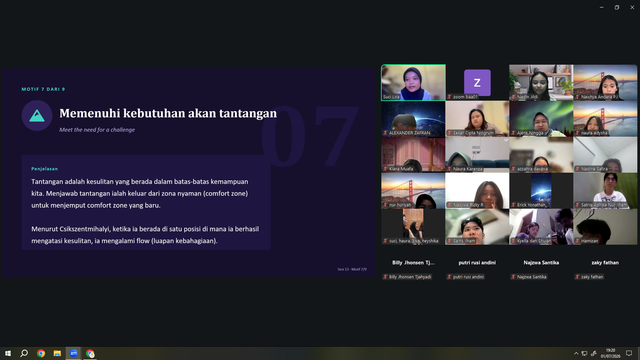
Task: Select Hamizan's video tile
Action: 605,227
